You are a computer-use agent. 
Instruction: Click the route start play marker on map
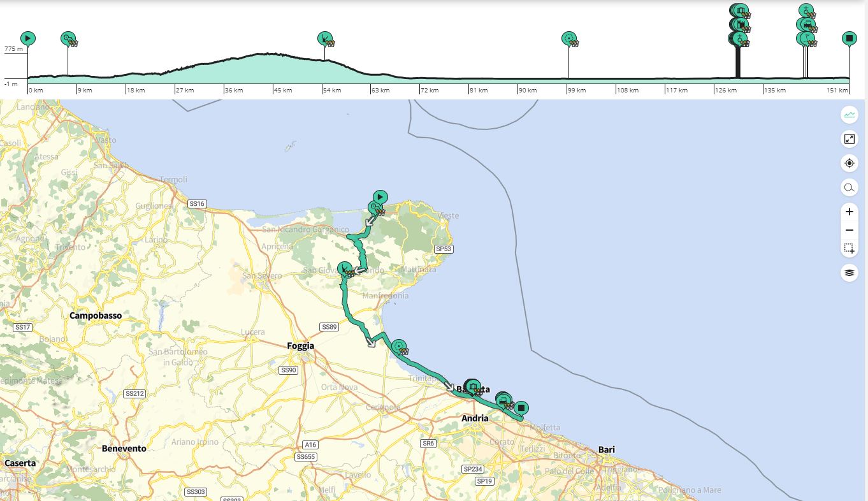pos(380,197)
